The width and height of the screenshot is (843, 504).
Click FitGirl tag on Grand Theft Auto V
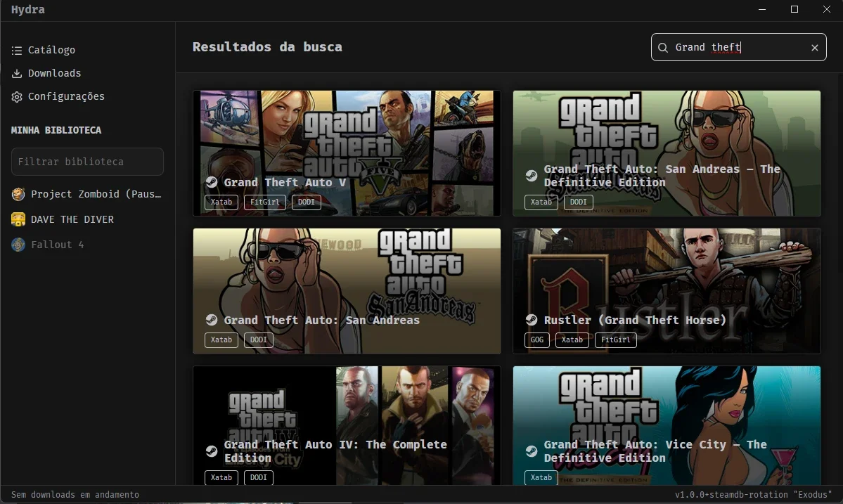point(264,202)
